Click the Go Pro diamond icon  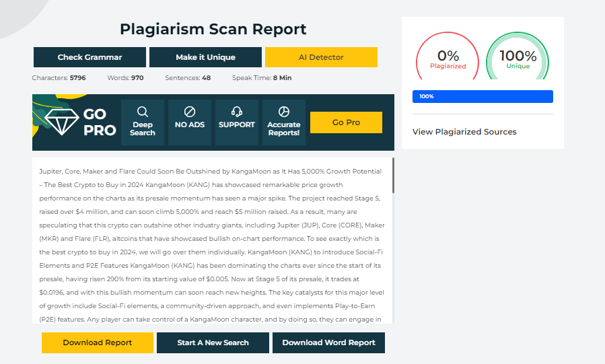[62, 122]
